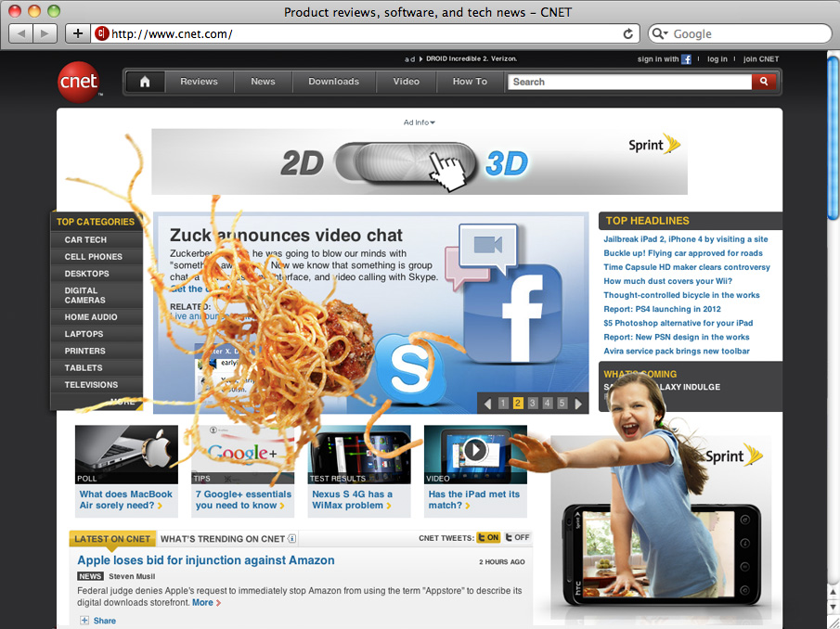Open the Jailbreak iPad 2 headline
The width and height of the screenshot is (840, 629).
coord(686,239)
